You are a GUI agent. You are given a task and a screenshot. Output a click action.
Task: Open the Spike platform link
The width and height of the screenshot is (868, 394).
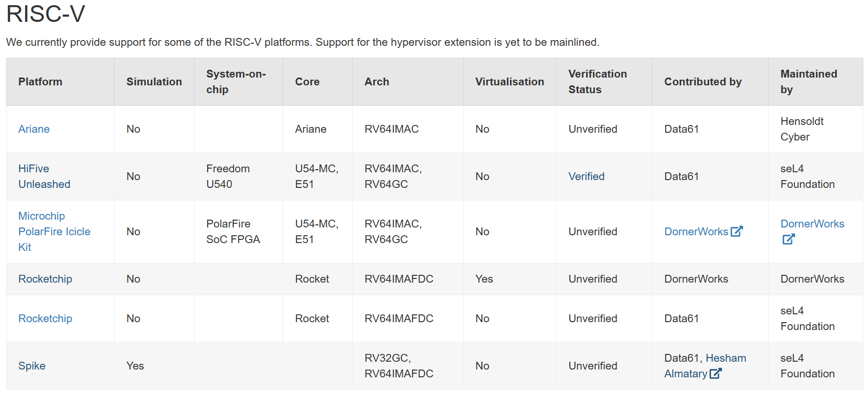coord(32,366)
